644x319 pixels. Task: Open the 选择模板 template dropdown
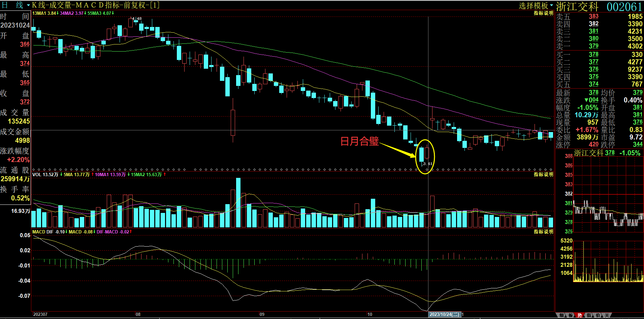pos(536,6)
